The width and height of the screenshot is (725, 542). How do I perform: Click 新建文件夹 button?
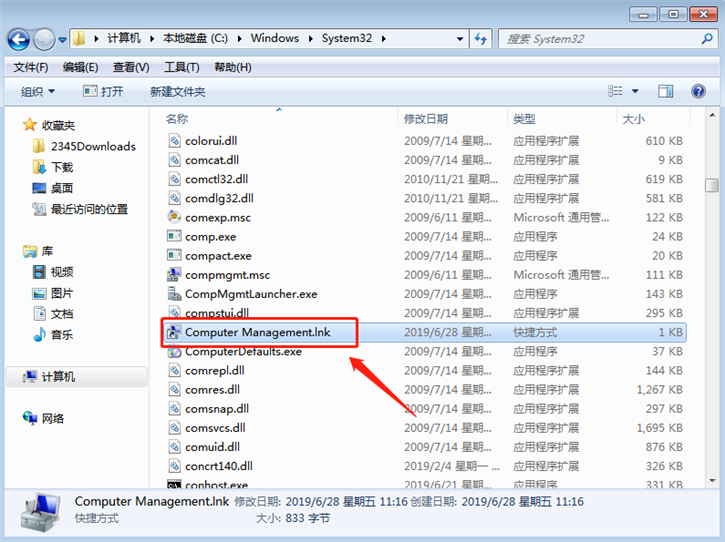pos(178,91)
